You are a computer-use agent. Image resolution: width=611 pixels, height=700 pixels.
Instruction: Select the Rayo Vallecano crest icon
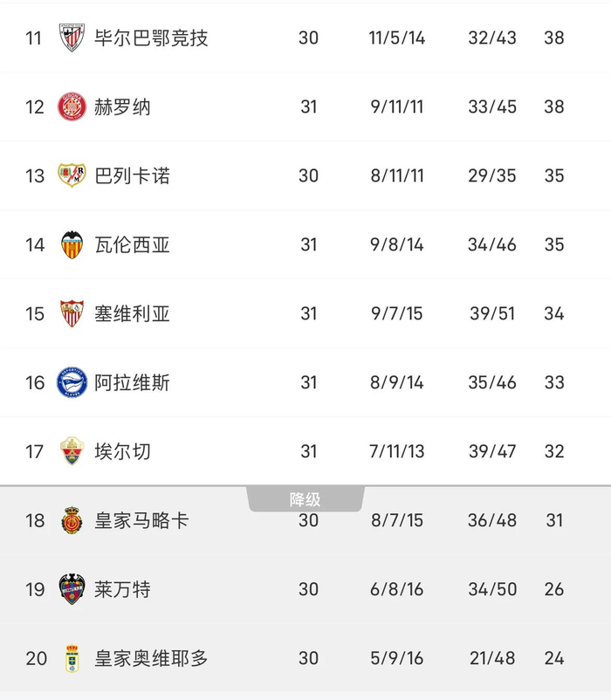pos(72,176)
